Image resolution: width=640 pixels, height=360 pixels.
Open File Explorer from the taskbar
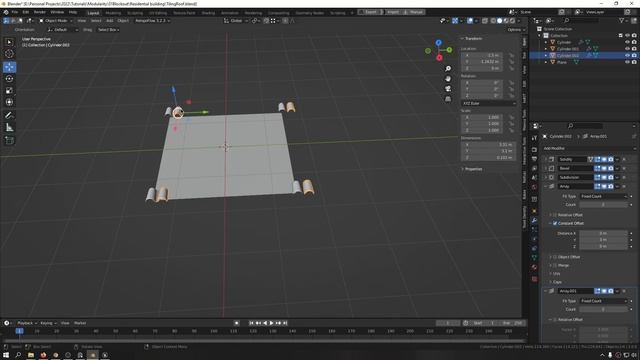click(31, 355)
